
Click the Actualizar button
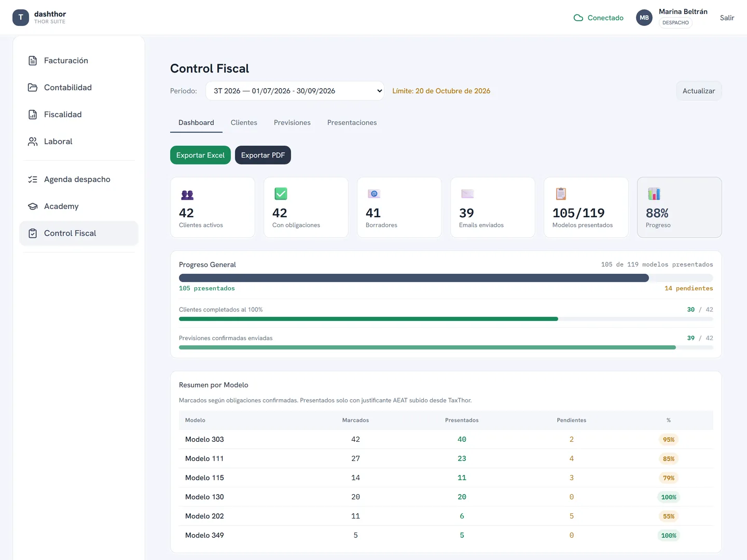pos(699,91)
